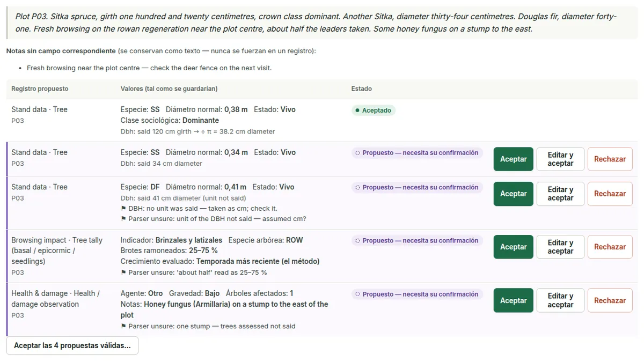Click the 'Árboles afectados: 1' value

(260, 293)
